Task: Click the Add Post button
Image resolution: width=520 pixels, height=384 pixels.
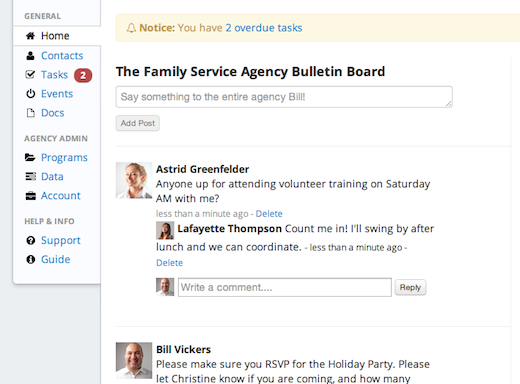Action: (138, 123)
